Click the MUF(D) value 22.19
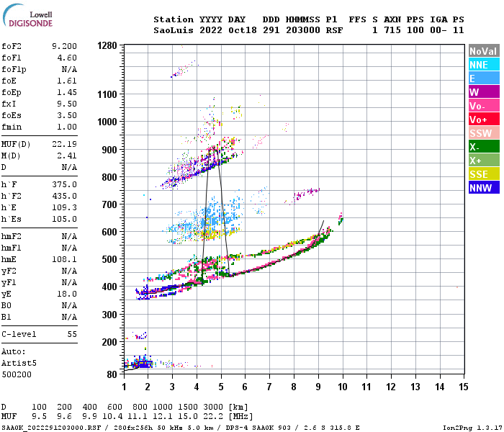 point(64,144)
